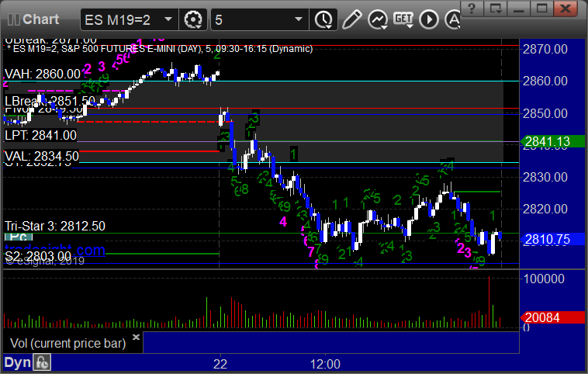The width and height of the screenshot is (588, 374).
Task: Click the circled A icon in toolbar
Action: pyautogui.click(x=452, y=19)
